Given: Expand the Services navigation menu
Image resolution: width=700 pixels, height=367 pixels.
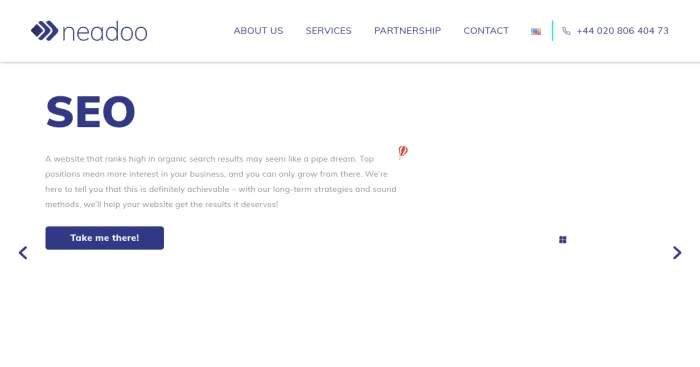Looking at the screenshot, I should click(x=329, y=31).
